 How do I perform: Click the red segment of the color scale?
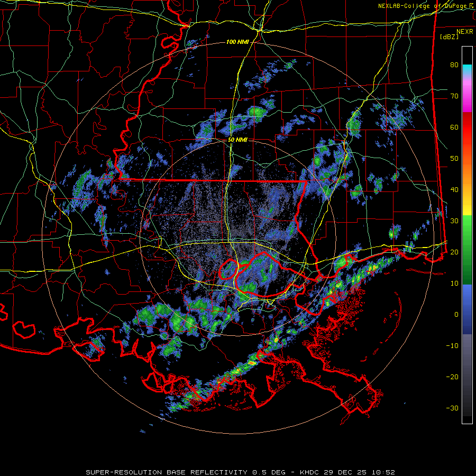[467, 135]
